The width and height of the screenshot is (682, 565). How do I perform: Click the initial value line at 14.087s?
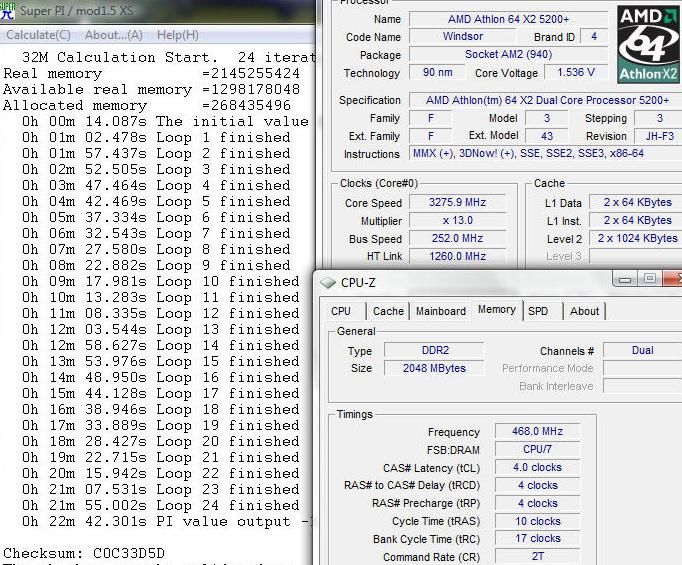point(166,121)
